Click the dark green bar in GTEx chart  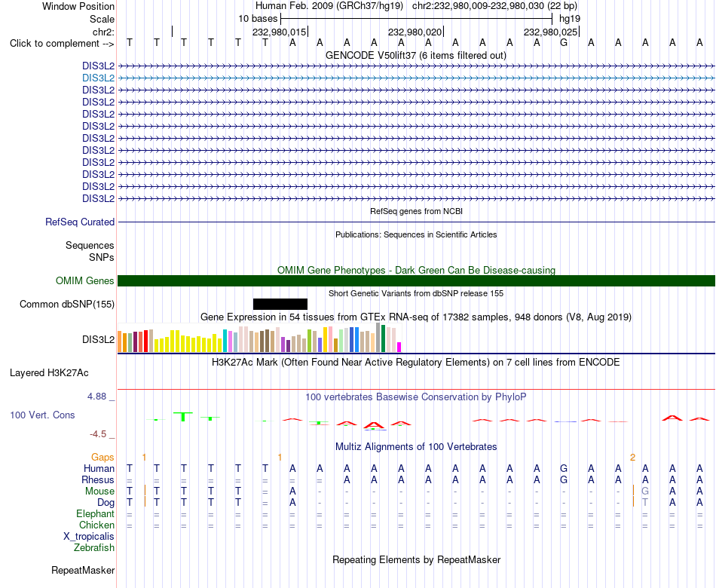coord(384,338)
